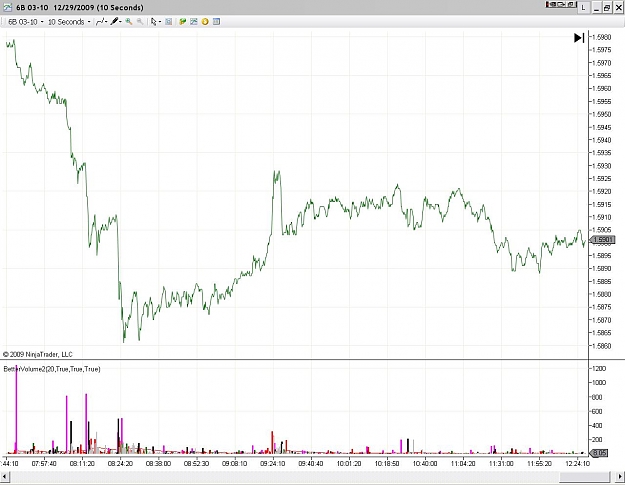Click the 09:40:40 time axis label
Viewport: 625px width, 485px height.
pos(311,463)
